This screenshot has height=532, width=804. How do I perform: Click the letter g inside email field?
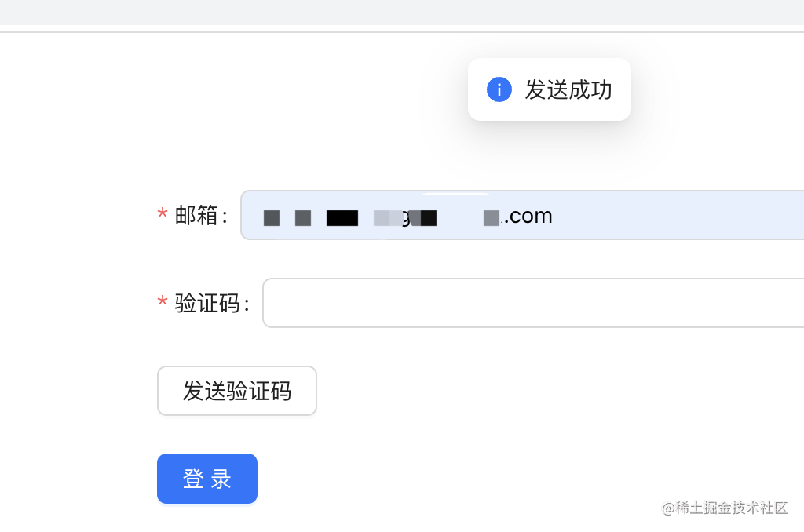[406, 218]
